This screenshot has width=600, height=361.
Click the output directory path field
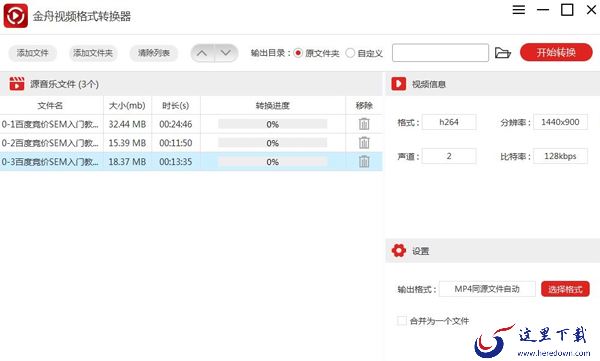tap(440, 53)
